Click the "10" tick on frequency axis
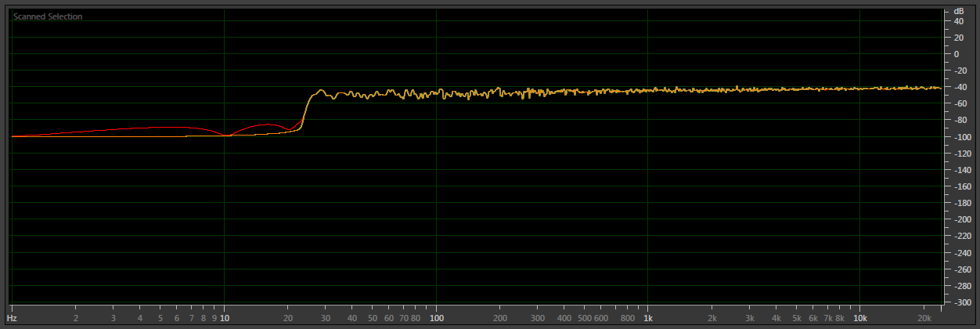Screen dimensions: 980x329 (225, 319)
